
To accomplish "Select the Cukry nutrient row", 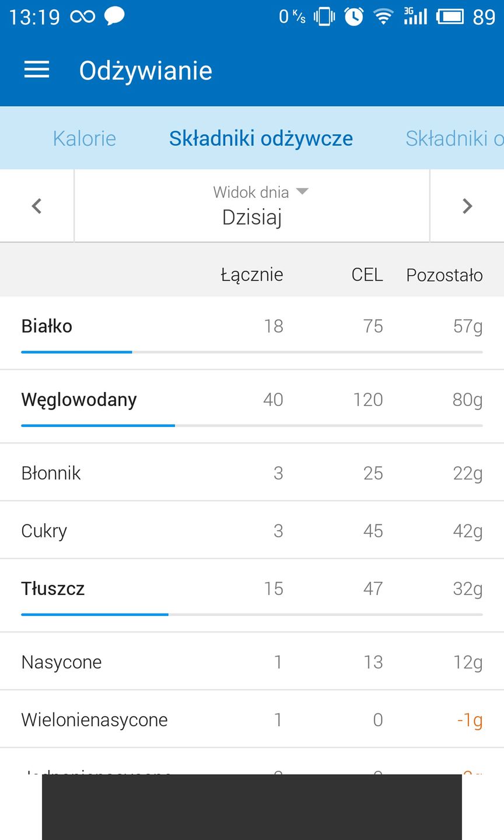I will (252, 530).
